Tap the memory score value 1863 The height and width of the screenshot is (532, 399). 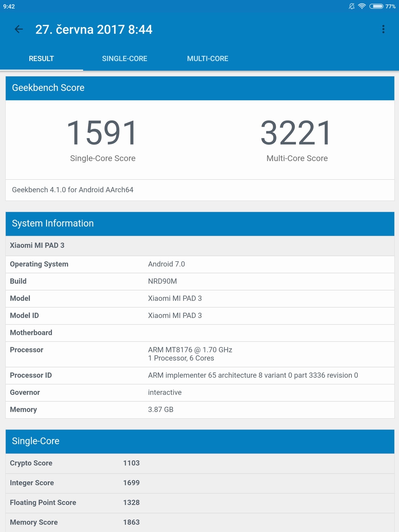click(x=132, y=522)
